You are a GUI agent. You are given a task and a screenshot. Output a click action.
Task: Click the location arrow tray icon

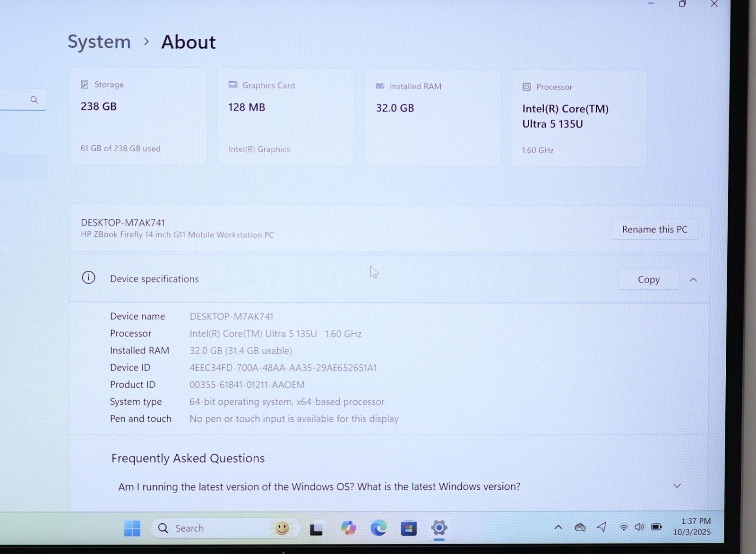tap(601, 527)
